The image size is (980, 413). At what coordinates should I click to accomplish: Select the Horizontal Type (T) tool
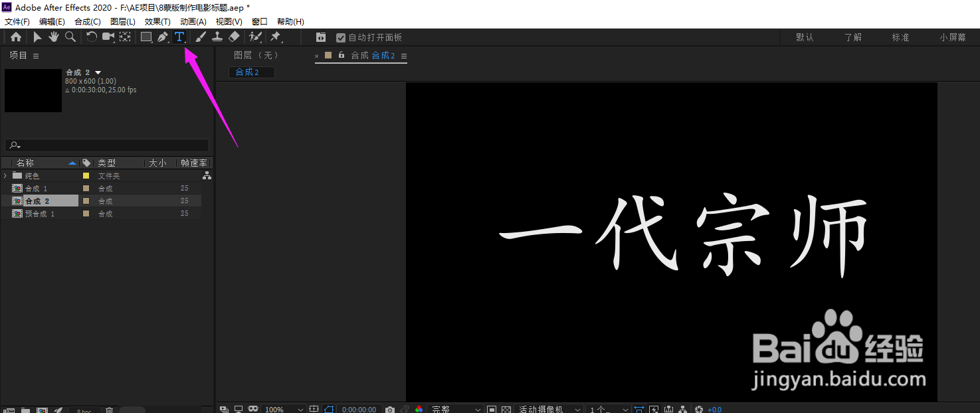tap(179, 37)
